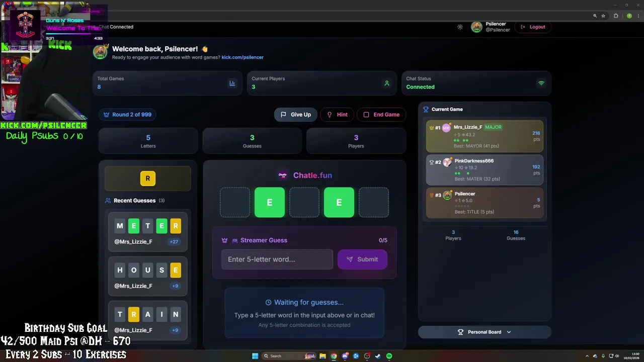Click the Chat Status wifi icon
644x362 pixels.
click(x=541, y=83)
